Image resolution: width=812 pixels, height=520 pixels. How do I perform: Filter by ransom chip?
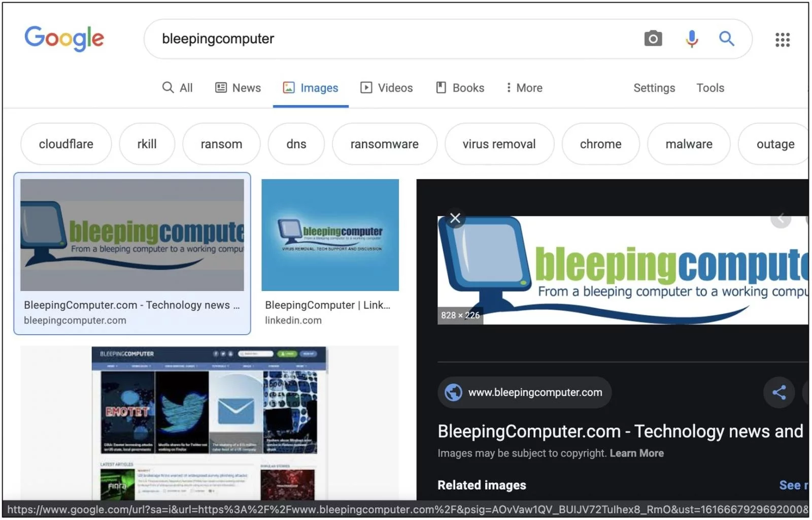[221, 144]
